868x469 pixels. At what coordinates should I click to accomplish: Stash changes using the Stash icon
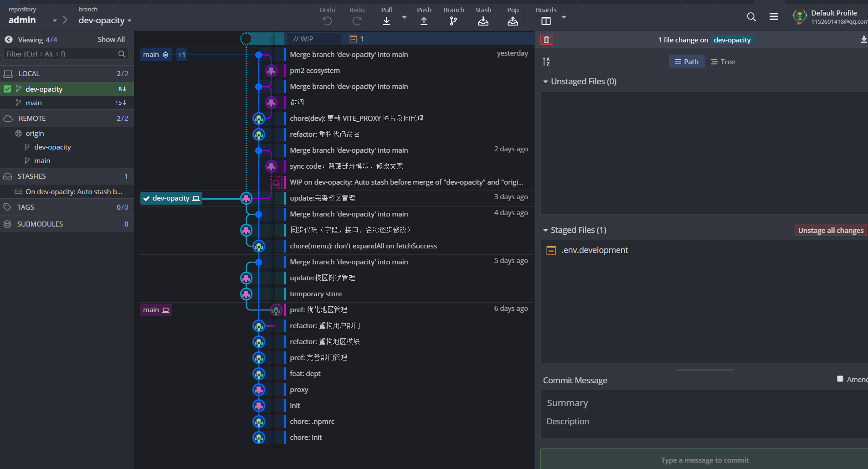point(483,21)
